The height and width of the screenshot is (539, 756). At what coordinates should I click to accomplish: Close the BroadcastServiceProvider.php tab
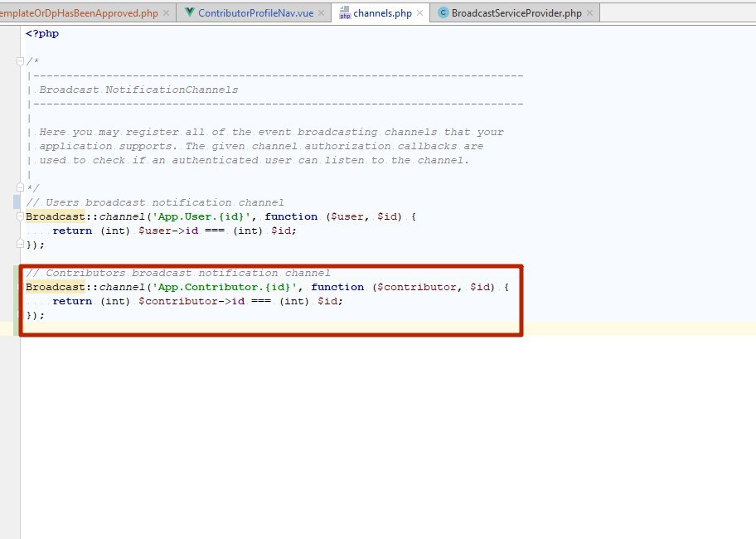[x=589, y=13]
